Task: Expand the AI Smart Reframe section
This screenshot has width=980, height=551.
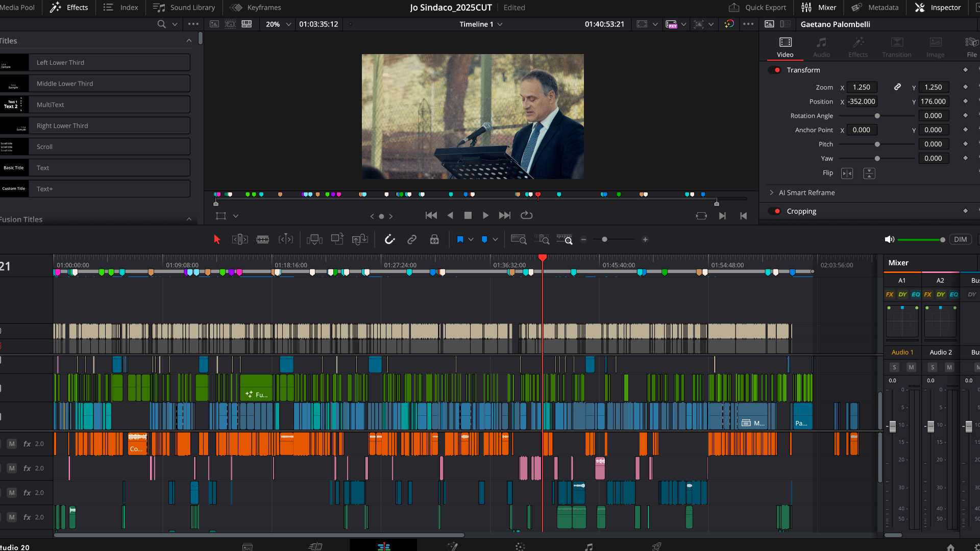Action: coord(772,193)
